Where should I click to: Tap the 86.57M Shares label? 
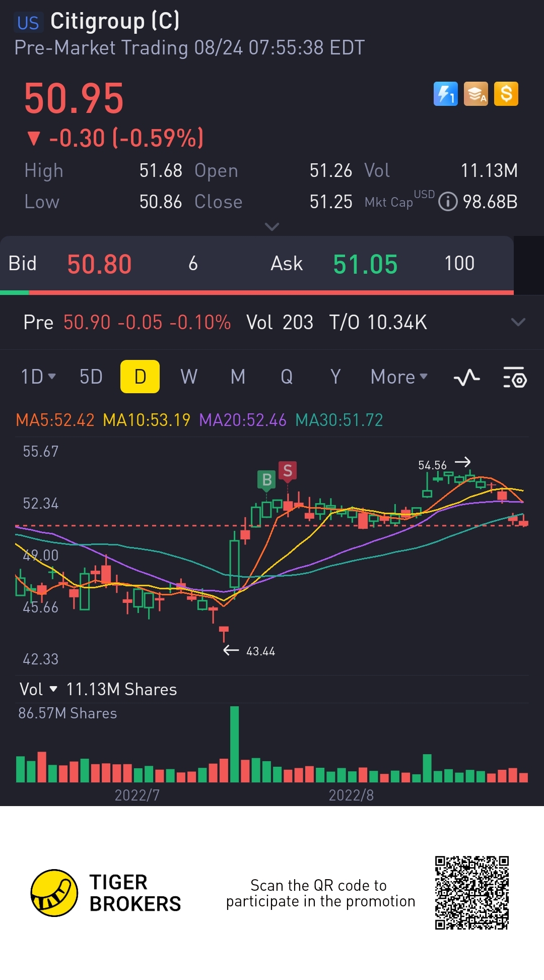coord(67,713)
